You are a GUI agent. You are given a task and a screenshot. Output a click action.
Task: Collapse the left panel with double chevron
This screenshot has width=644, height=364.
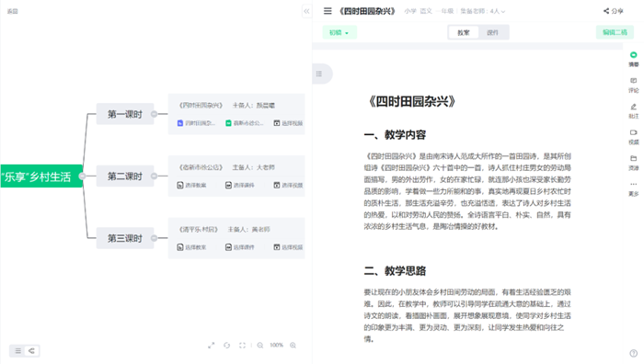pos(306,11)
